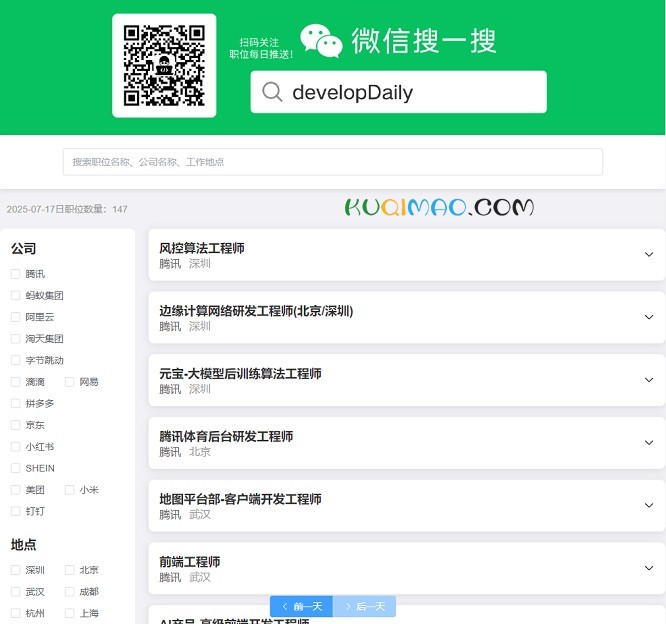Check the 字节跳动 company checkbox
The width and height of the screenshot is (666, 624).
15,360
